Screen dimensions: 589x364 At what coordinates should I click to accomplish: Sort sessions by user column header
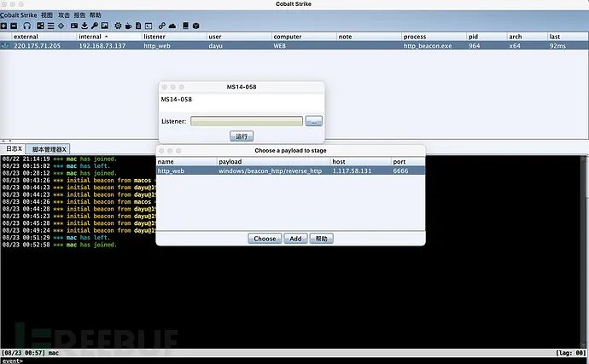(x=239, y=37)
